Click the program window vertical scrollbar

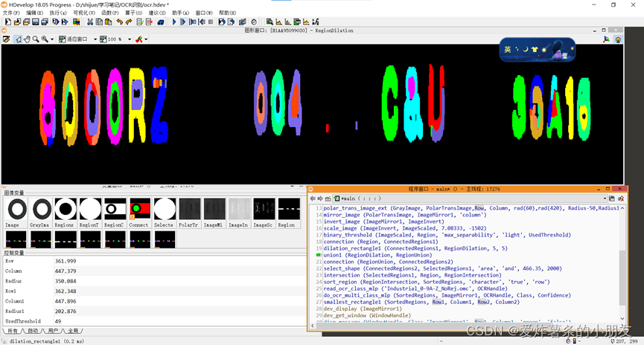click(x=622, y=279)
